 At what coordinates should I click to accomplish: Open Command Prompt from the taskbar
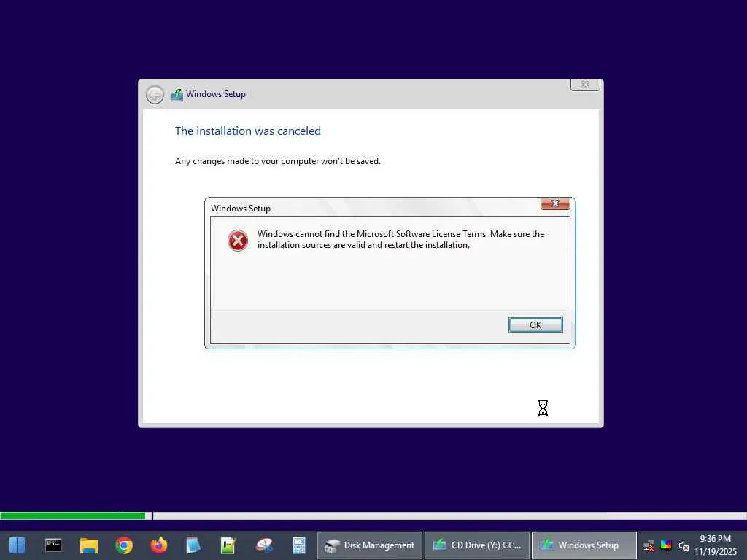(53, 545)
